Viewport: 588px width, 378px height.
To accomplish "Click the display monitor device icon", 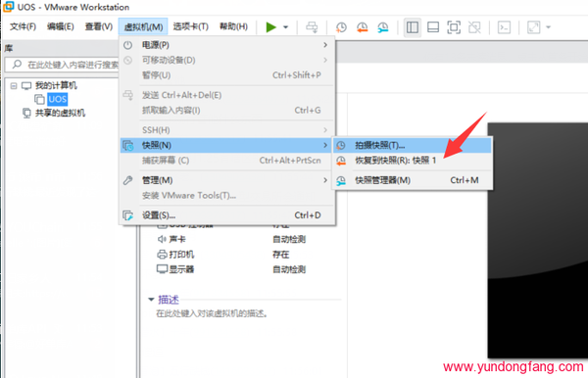I will pos(162,269).
